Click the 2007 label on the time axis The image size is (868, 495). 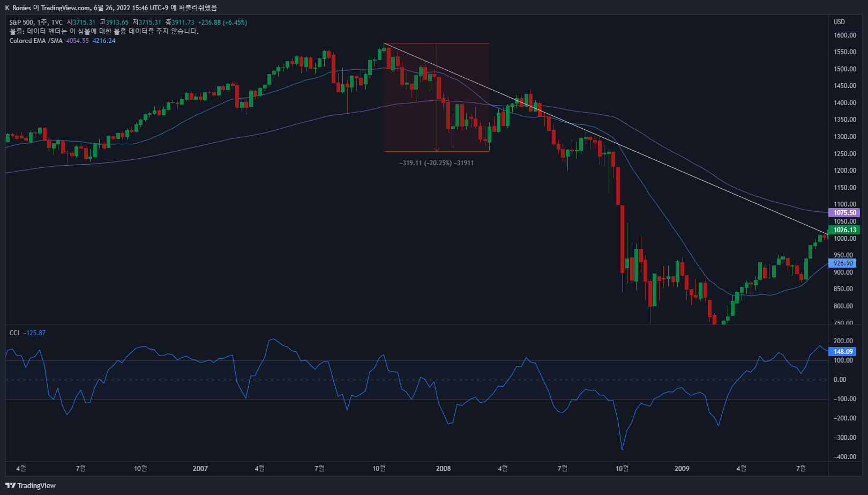[x=200, y=469]
